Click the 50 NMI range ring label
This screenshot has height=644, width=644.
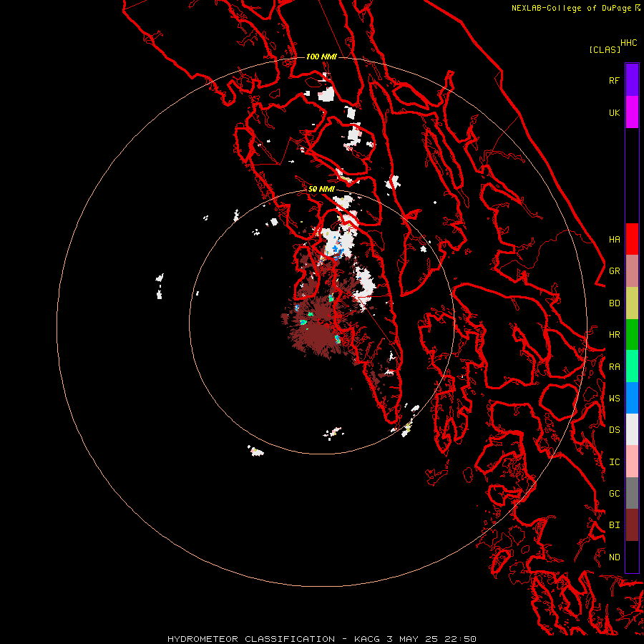click(x=321, y=189)
